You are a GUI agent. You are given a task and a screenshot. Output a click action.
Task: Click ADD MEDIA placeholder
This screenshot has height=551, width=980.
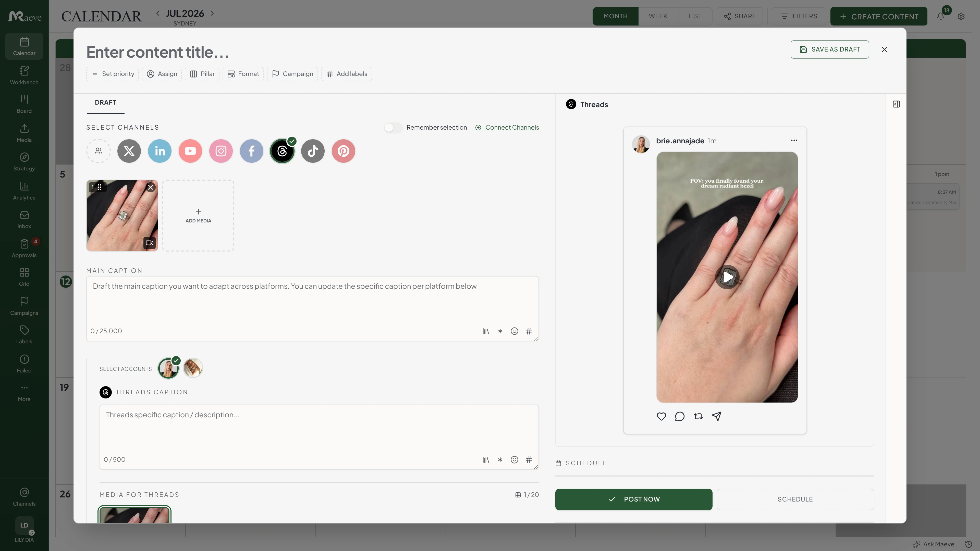point(198,216)
